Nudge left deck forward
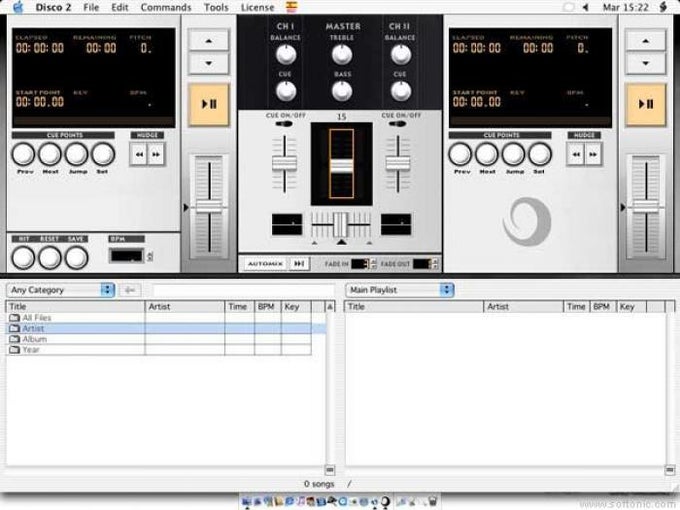 [156, 154]
